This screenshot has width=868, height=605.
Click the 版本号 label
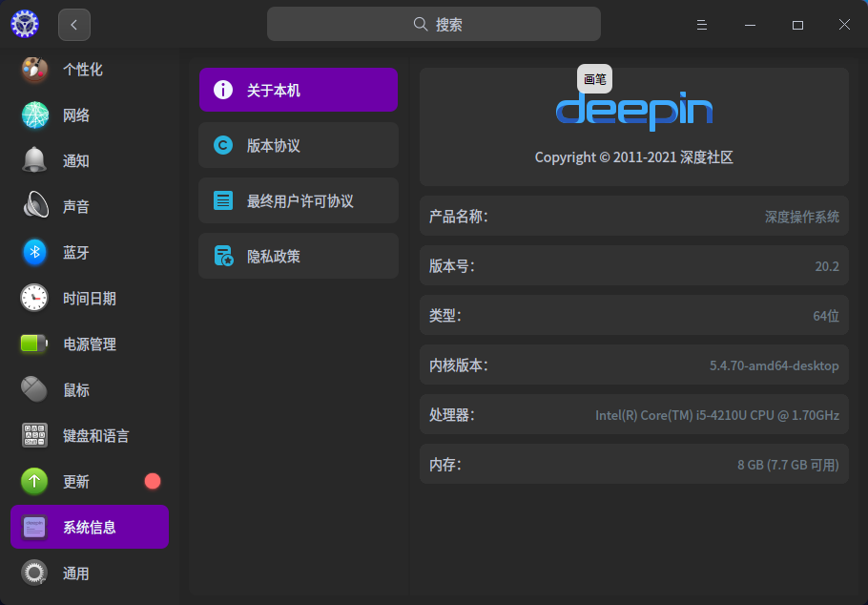pyautogui.click(x=452, y=266)
